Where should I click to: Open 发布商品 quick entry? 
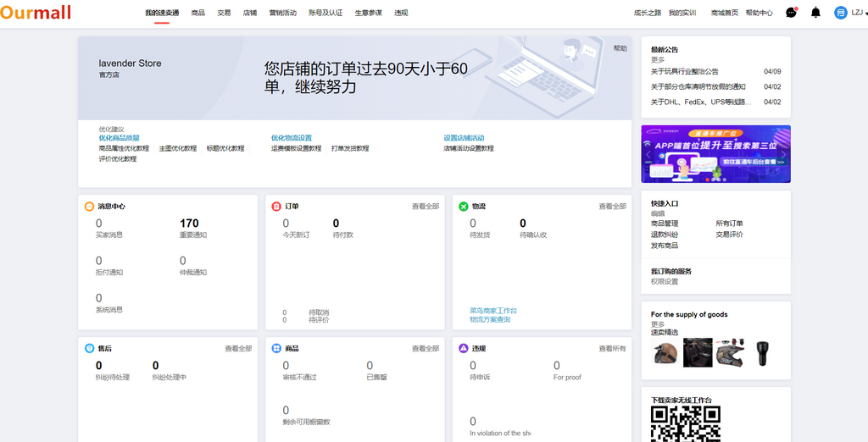665,246
